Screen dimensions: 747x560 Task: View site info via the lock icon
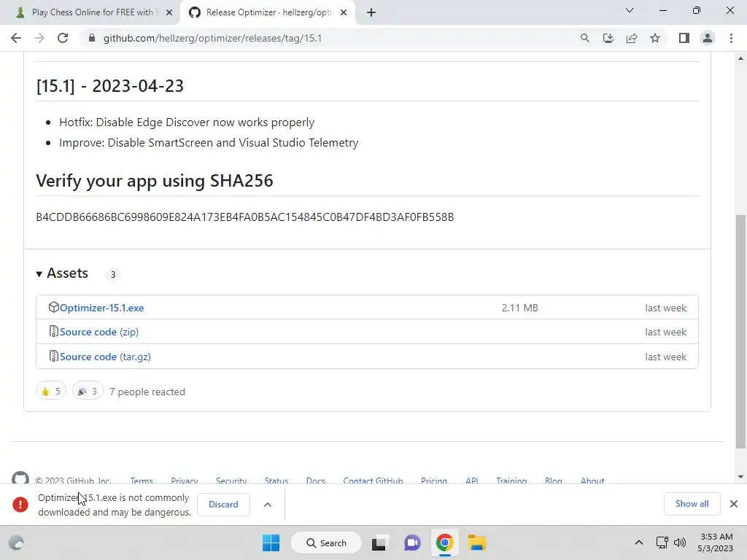(x=91, y=38)
